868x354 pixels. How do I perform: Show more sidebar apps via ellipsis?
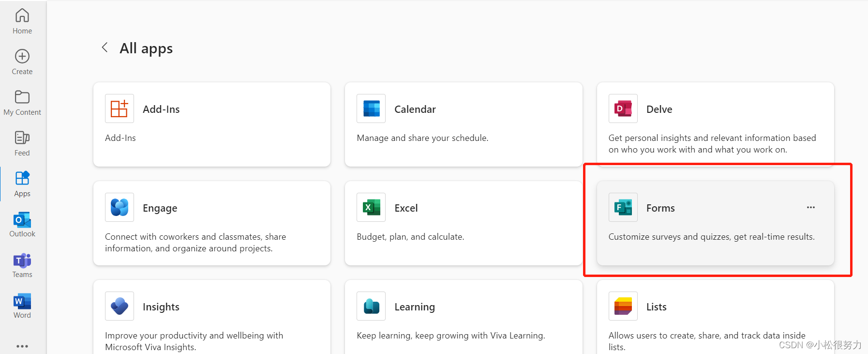click(x=22, y=346)
